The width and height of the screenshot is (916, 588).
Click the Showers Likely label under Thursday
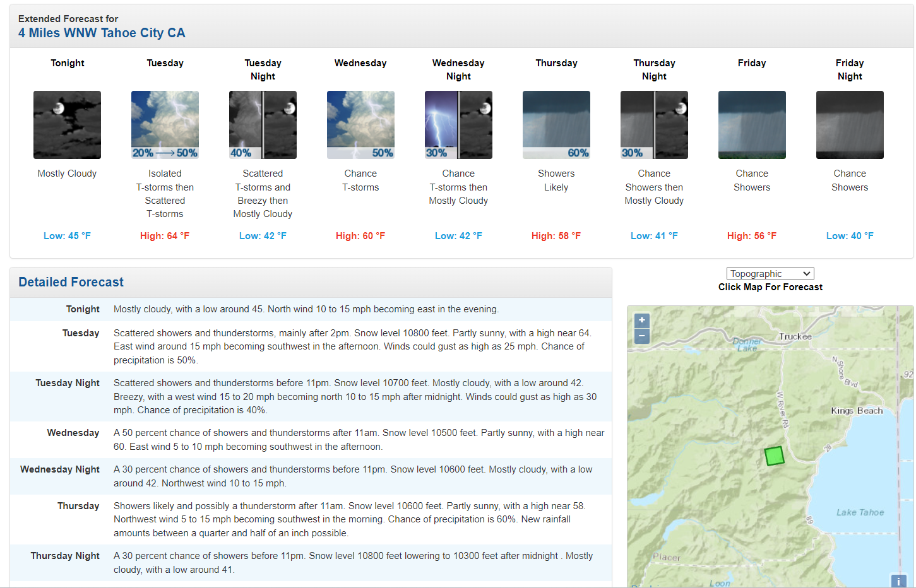pos(556,180)
